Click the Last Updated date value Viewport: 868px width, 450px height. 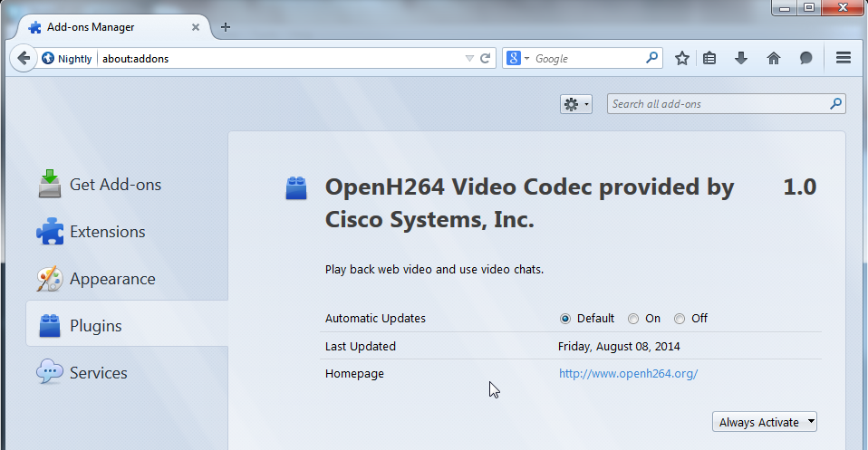click(x=619, y=347)
